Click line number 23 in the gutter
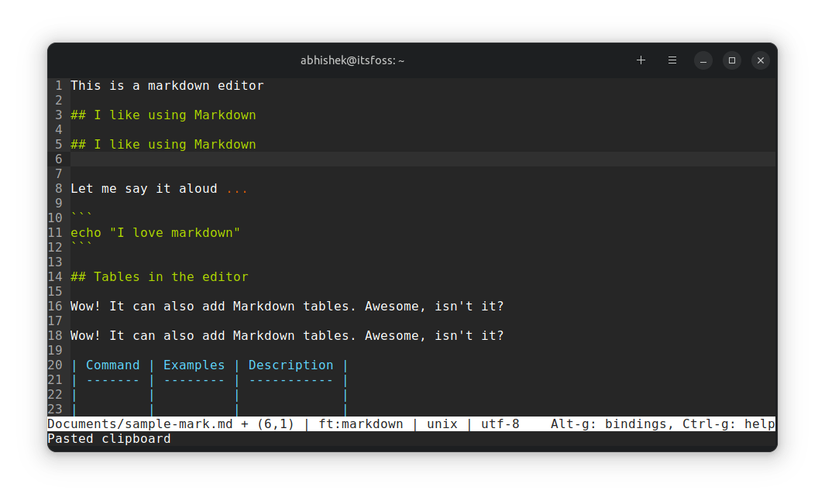The width and height of the screenshot is (825, 504). click(55, 410)
